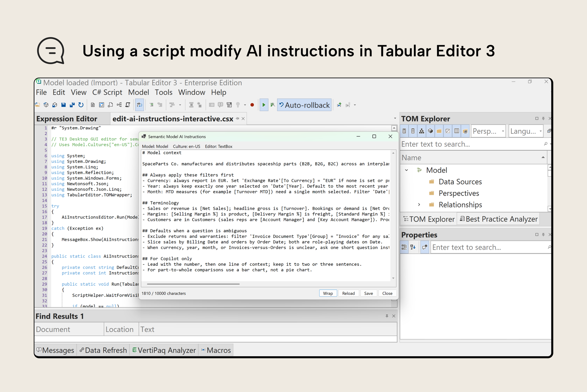Select the Data Sources folder in tree

pyautogui.click(x=460, y=182)
